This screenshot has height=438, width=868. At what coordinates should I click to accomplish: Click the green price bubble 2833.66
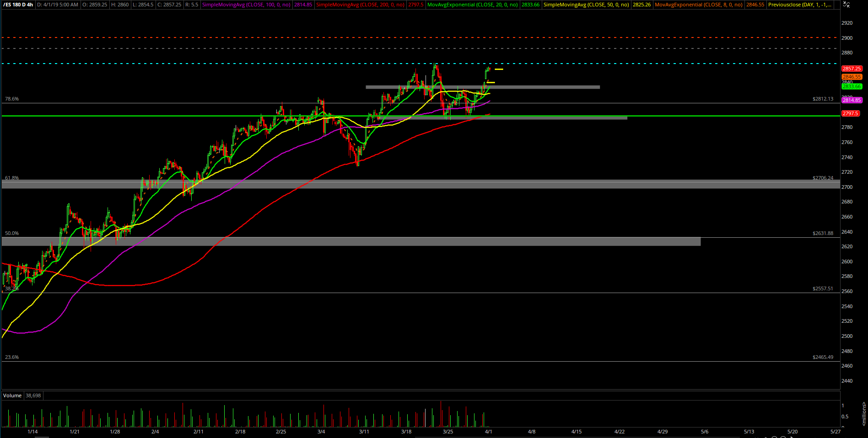point(852,86)
